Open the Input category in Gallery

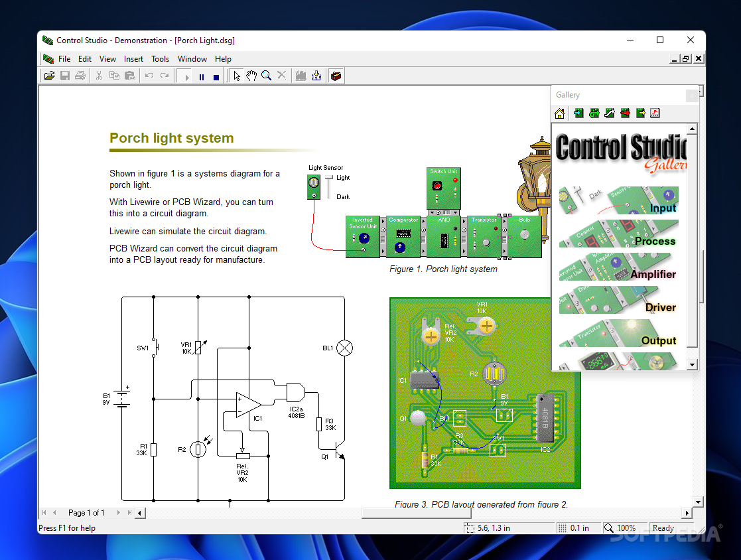point(618,200)
